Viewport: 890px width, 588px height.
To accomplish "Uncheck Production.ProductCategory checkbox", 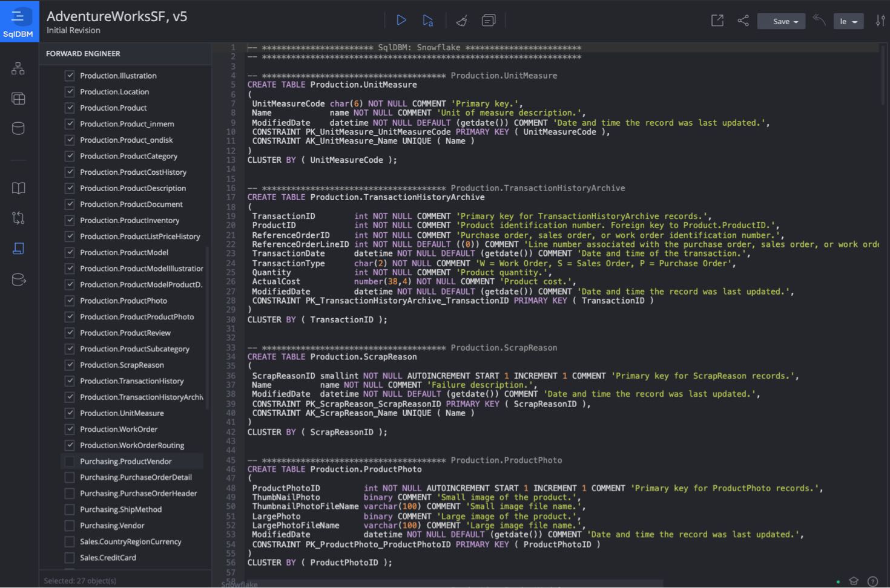I will point(70,156).
